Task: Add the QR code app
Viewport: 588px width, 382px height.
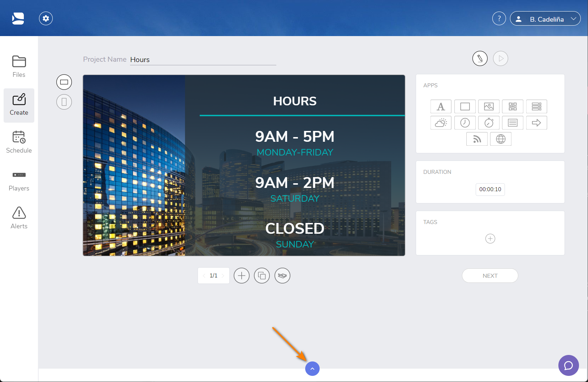Action: pyautogui.click(x=513, y=106)
